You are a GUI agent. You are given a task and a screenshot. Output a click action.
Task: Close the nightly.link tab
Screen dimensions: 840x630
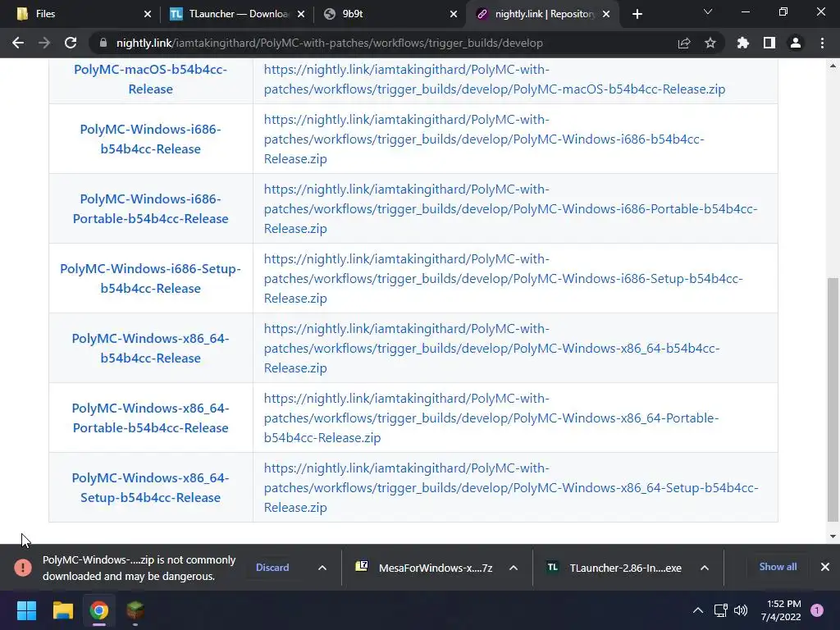pos(606,14)
